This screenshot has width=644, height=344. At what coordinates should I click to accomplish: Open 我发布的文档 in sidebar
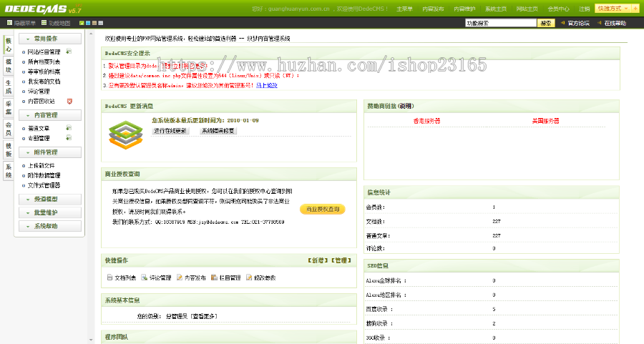[44, 82]
